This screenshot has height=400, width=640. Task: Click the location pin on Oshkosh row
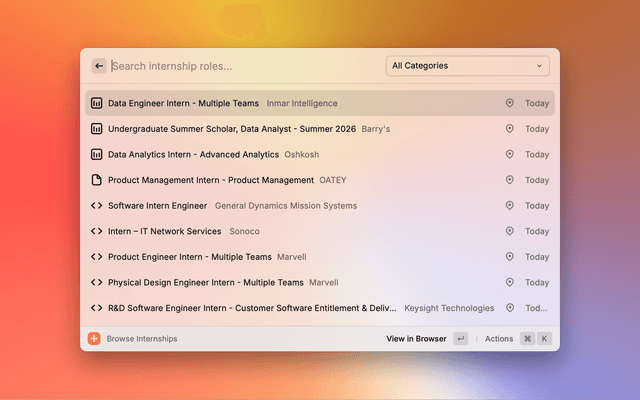click(509, 155)
